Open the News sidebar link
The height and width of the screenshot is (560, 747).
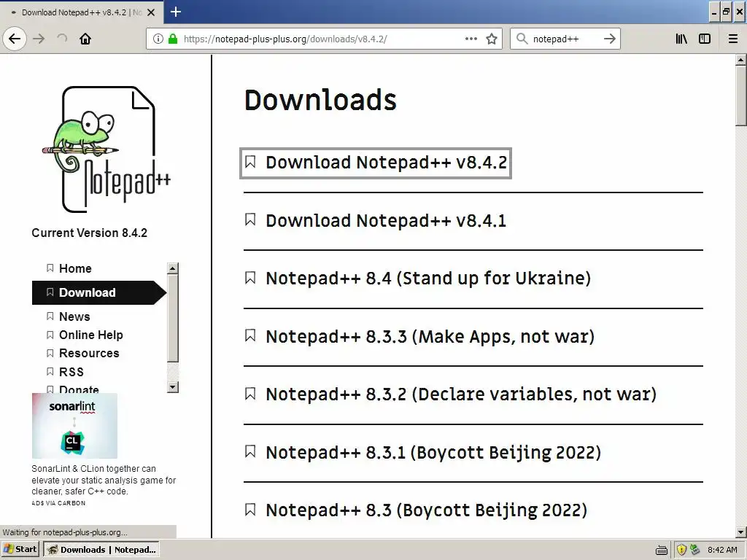coord(74,316)
